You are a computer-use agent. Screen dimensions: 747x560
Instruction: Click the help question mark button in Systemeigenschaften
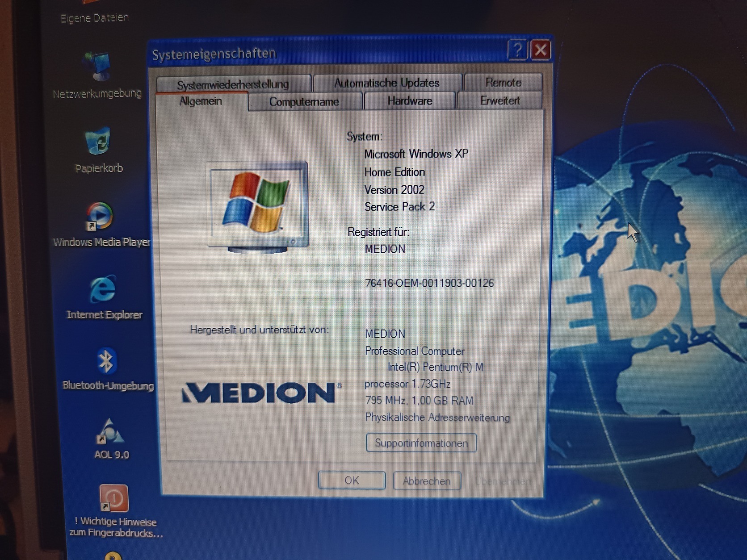click(517, 50)
